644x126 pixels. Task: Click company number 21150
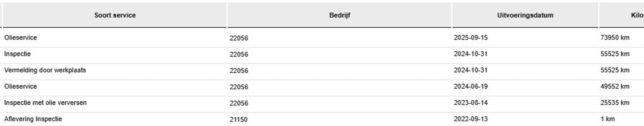pos(238,119)
